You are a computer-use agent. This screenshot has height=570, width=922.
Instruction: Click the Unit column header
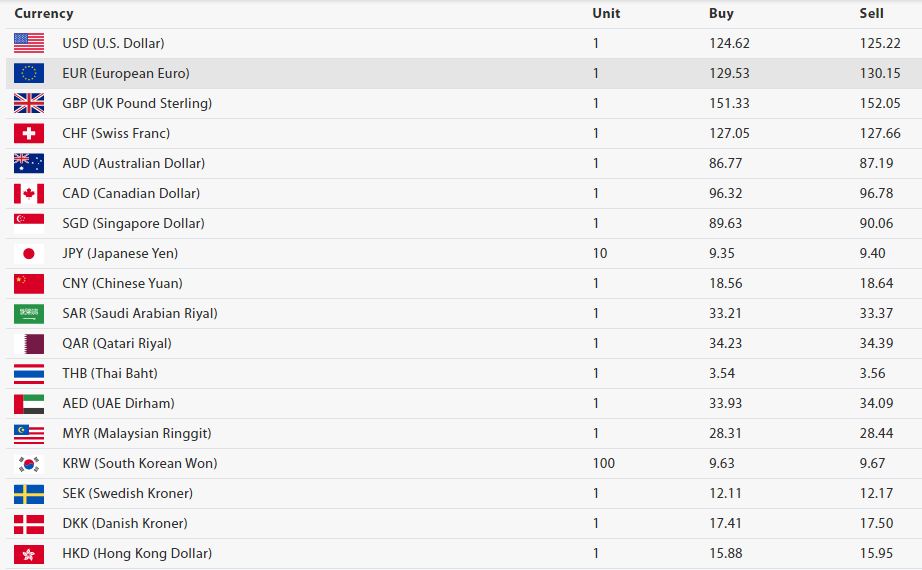[606, 14]
